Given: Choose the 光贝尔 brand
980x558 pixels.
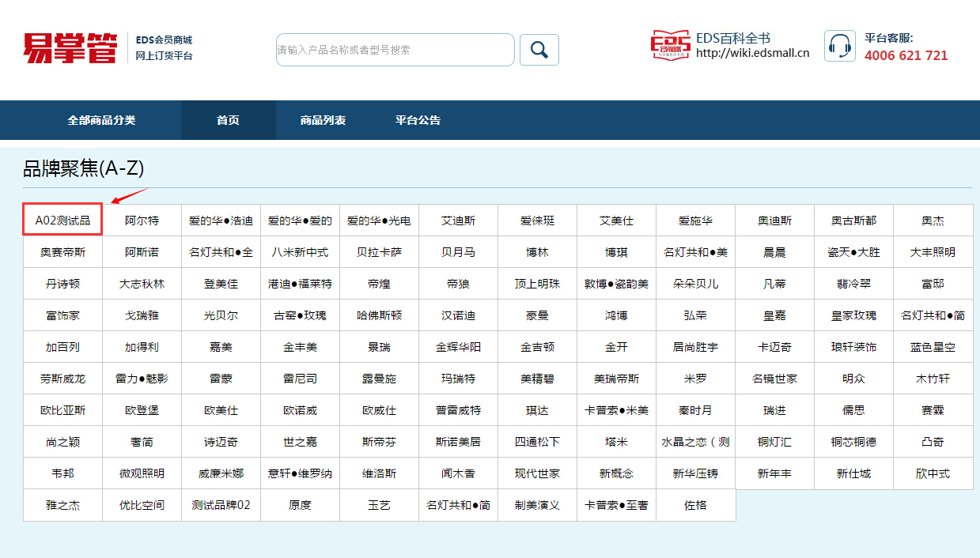Looking at the screenshot, I should [221, 315].
